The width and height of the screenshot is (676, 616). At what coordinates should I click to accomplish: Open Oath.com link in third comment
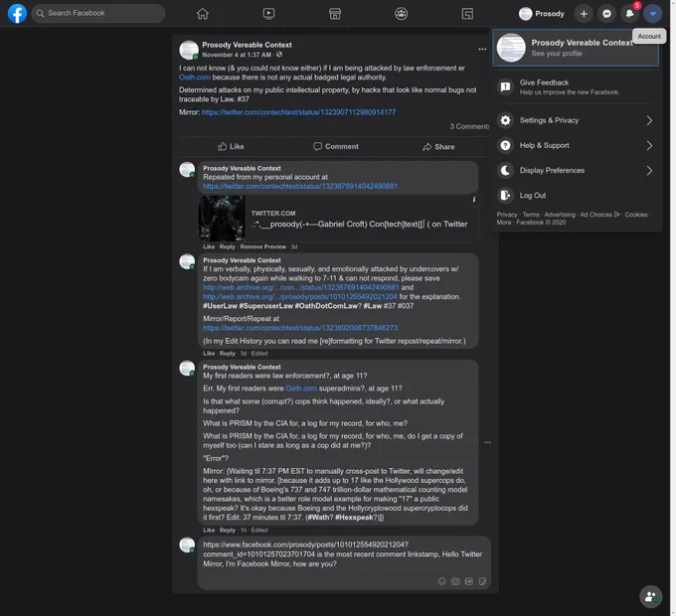(x=301, y=388)
